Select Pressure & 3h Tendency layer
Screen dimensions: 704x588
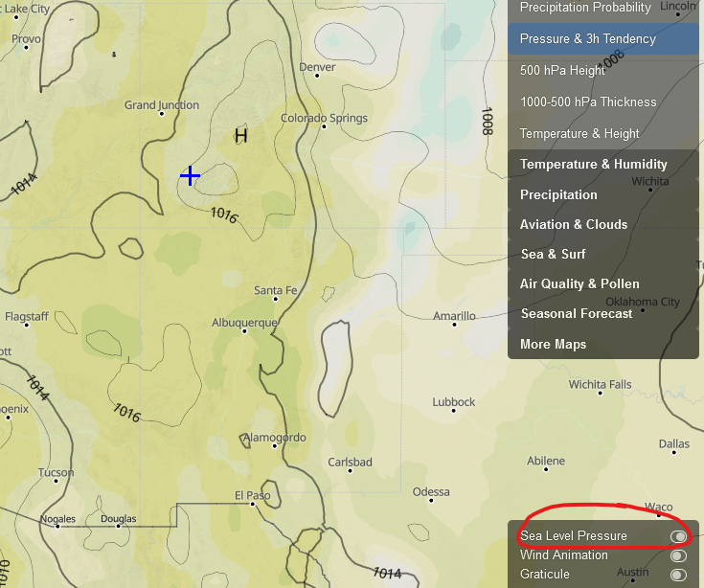point(587,39)
